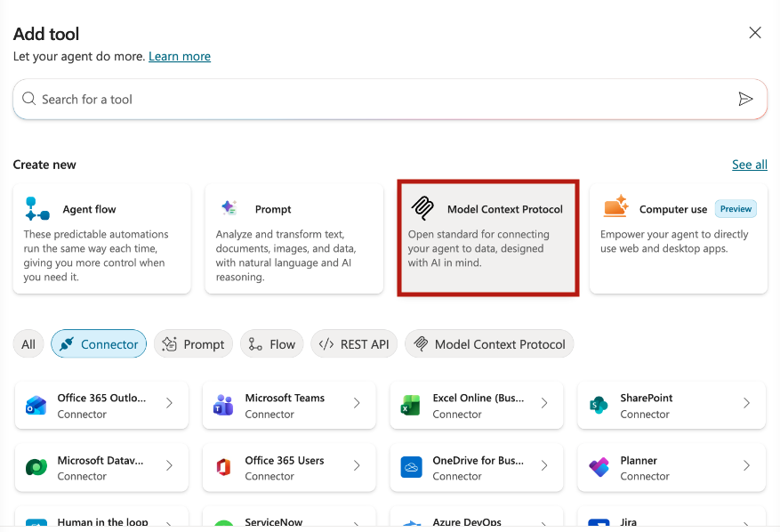Image resolution: width=780 pixels, height=532 pixels.
Task: Click the code brackets icon on REST API
Action: [326, 344]
